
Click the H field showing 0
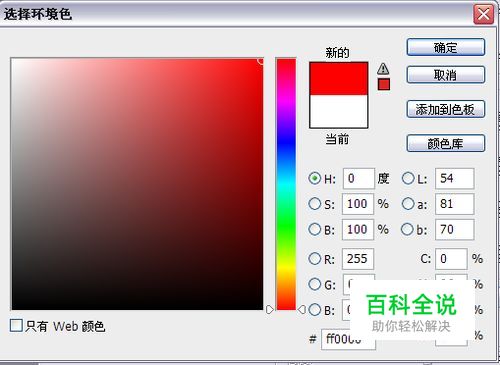click(x=359, y=179)
